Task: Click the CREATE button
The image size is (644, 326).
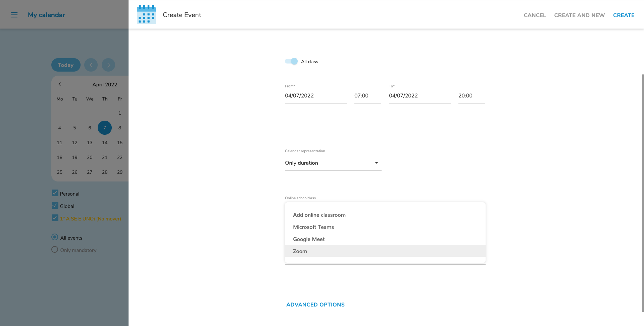Action: [624, 15]
